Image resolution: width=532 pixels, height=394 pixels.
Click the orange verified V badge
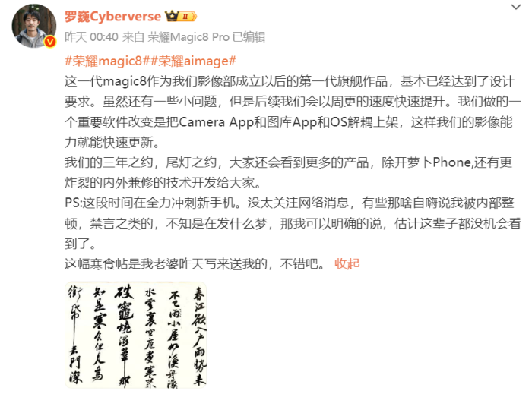point(50,42)
